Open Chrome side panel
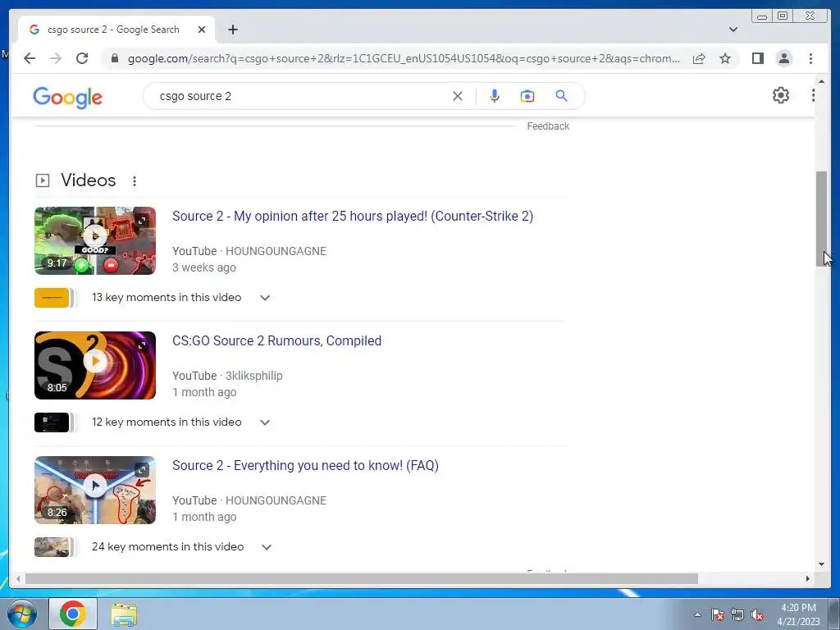The height and width of the screenshot is (630, 840). (x=757, y=58)
